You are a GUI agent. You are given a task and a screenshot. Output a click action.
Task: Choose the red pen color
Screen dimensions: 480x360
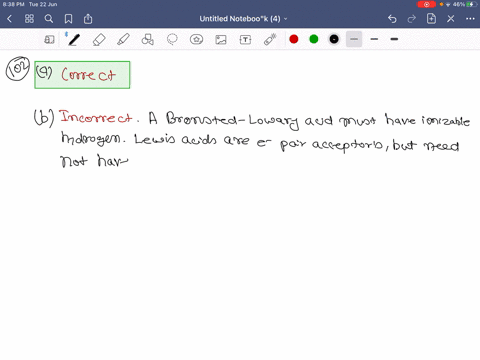(294, 39)
